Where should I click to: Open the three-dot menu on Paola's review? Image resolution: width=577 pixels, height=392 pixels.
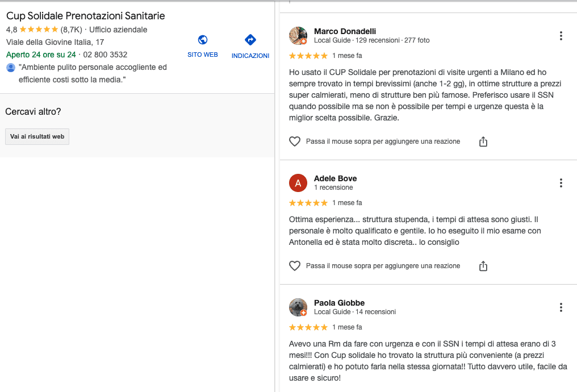coord(561,307)
